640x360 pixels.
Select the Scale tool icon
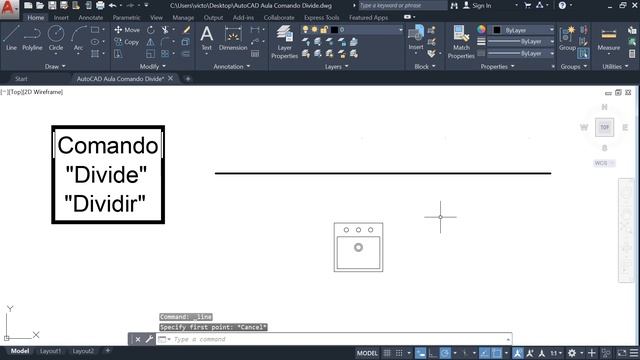pyautogui.click(x=151, y=53)
